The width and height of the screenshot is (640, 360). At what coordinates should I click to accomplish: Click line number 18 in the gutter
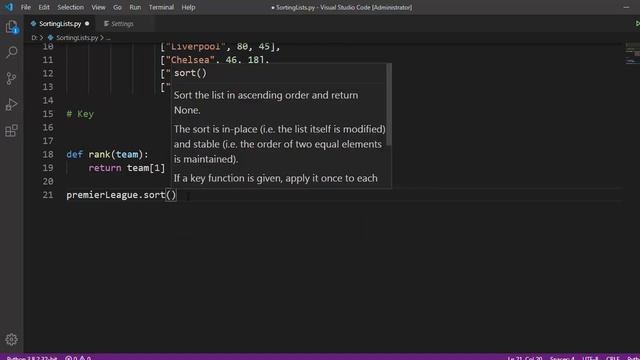(x=48, y=154)
